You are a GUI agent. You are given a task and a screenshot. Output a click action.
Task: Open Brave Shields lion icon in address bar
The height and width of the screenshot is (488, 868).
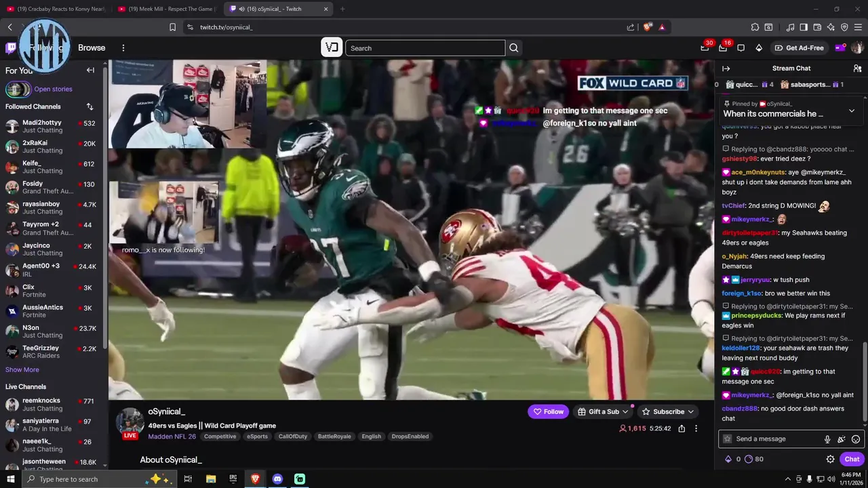click(648, 27)
